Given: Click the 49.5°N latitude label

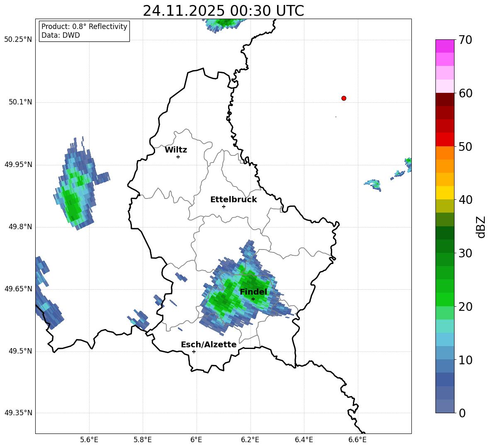Looking at the screenshot, I should tap(20, 351).
